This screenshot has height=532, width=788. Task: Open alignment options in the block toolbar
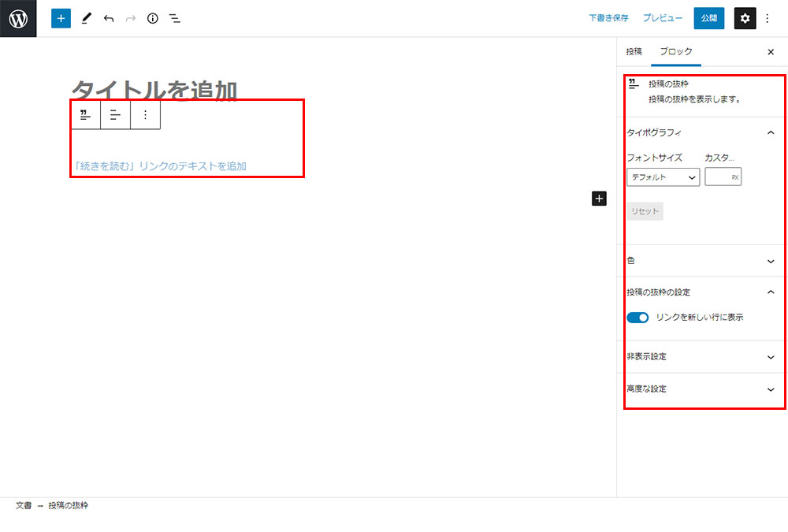[x=115, y=114]
